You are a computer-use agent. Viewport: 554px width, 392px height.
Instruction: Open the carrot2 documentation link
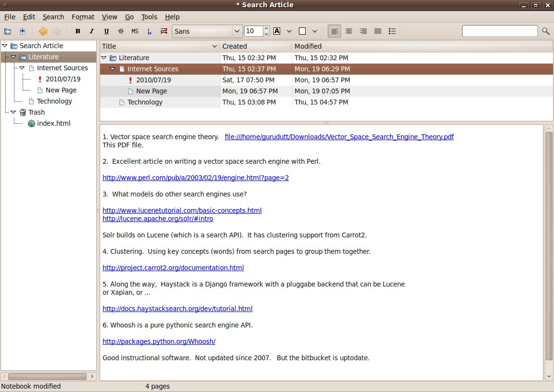(x=173, y=268)
